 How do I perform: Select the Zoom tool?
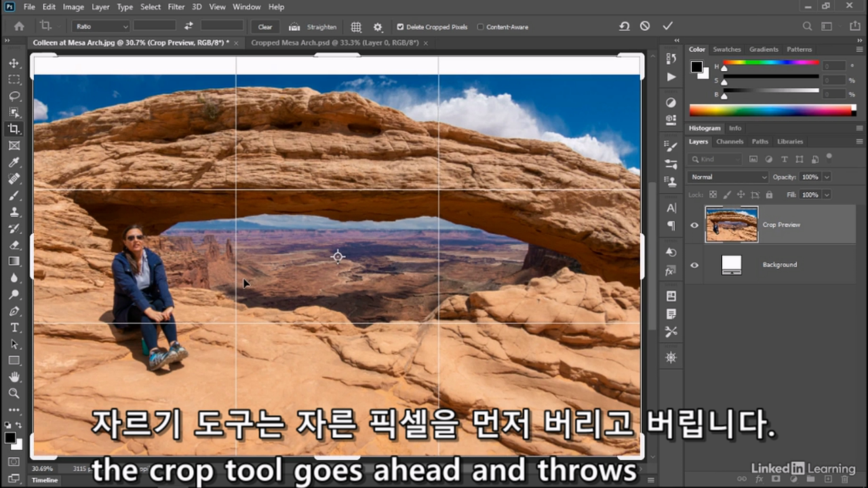(14, 393)
